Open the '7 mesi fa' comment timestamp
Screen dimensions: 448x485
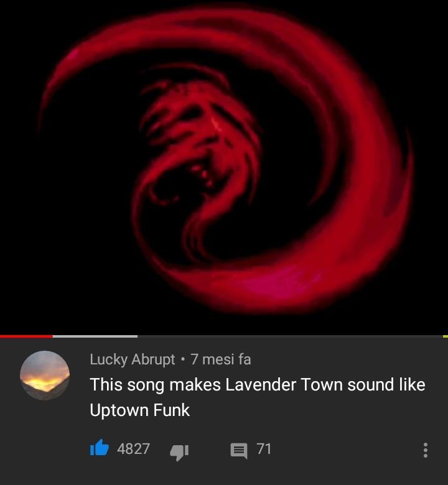(x=221, y=359)
